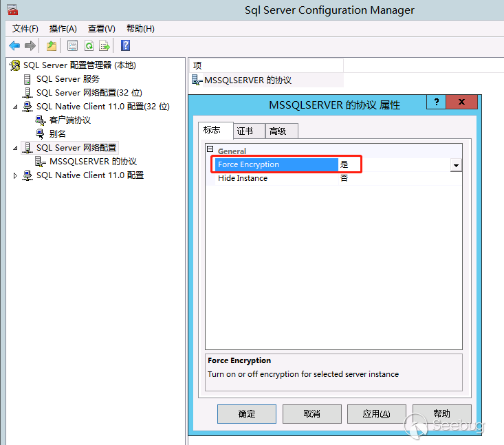Open the 文件(F) menu
The image size is (504, 445).
click(x=25, y=29)
